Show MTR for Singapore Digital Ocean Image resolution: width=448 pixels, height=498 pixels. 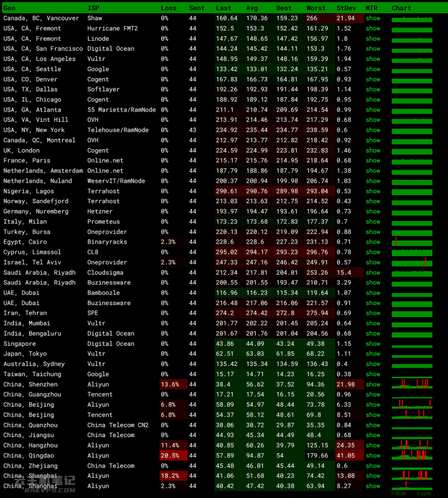point(373,344)
